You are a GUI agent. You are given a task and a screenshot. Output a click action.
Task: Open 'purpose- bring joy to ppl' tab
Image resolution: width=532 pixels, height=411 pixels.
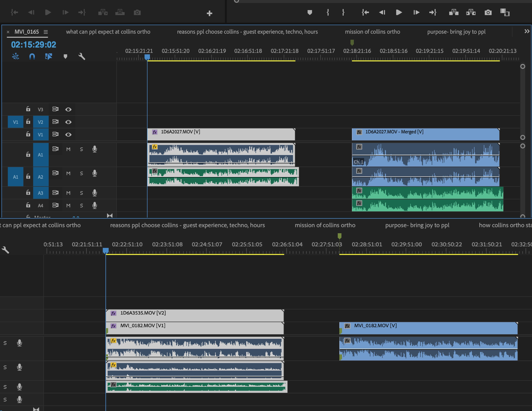point(456,32)
